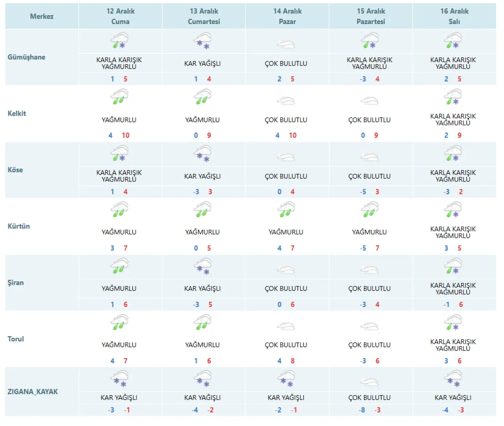Click Kelkit's rain icon for 13 Aralık Cumartesi
Viewport: 504px width, 426px height.
point(203,97)
